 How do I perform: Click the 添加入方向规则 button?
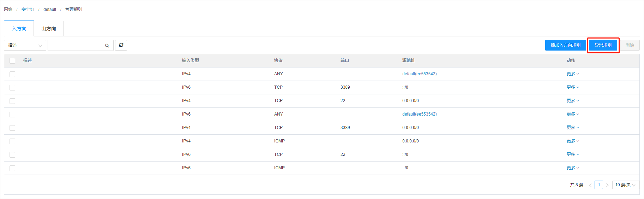tap(565, 45)
